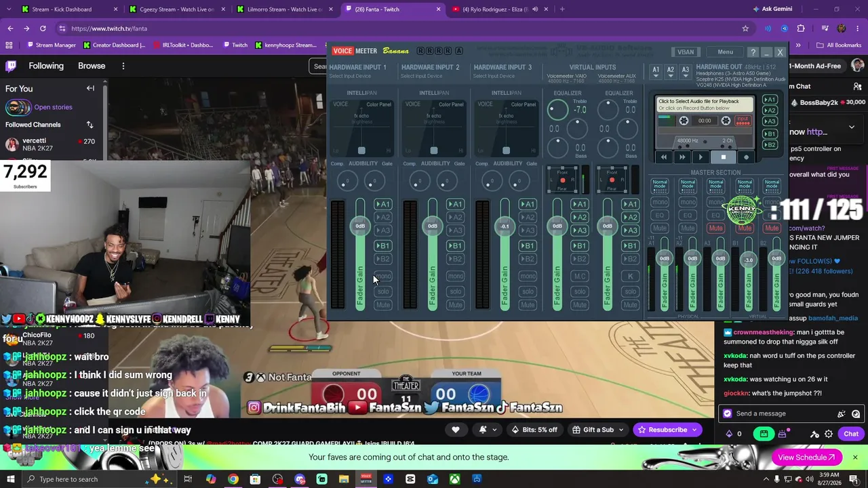Toggle A2 bus on Voicemeeter VAIO strip
This screenshot has width=868, height=488.
coord(580,218)
